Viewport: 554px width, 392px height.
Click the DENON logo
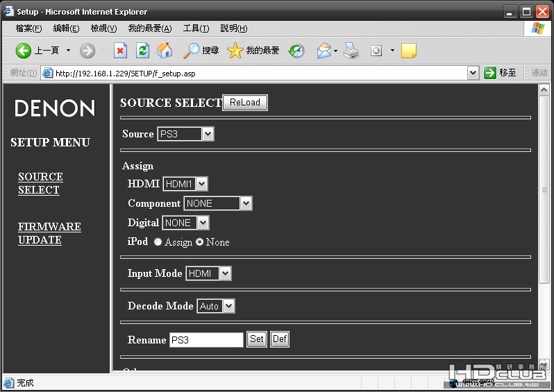tap(55, 108)
